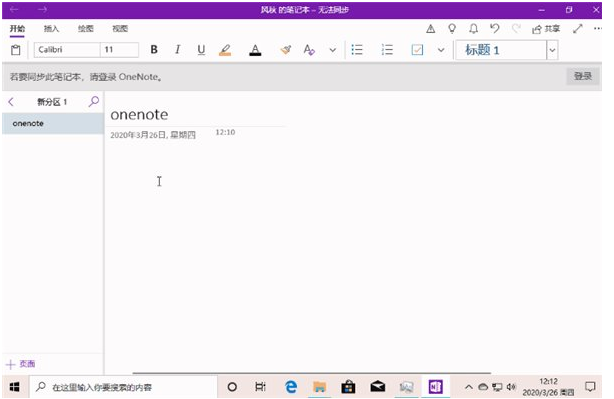614x399 pixels.
Task: Click the 登录 sign-in button
Action: [x=582, y=76]
